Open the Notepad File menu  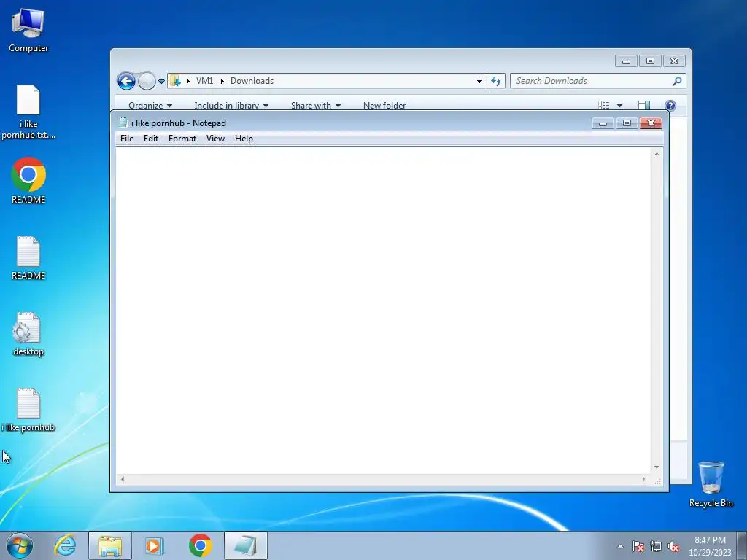(127, 139)
